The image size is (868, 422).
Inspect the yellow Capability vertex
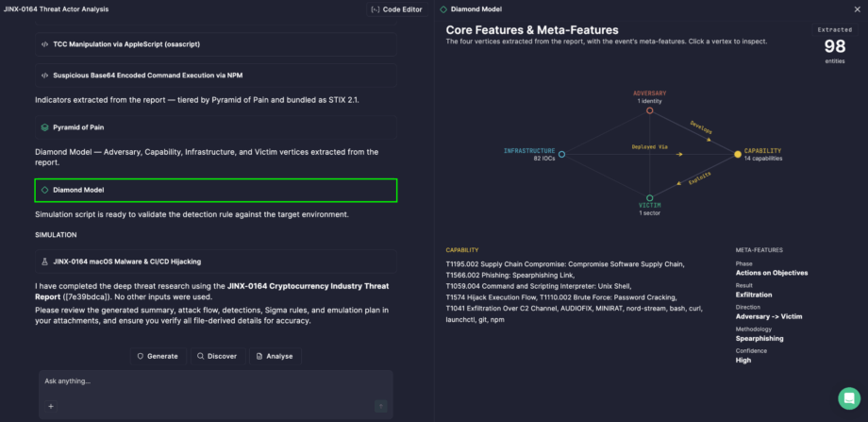(738, 155)
